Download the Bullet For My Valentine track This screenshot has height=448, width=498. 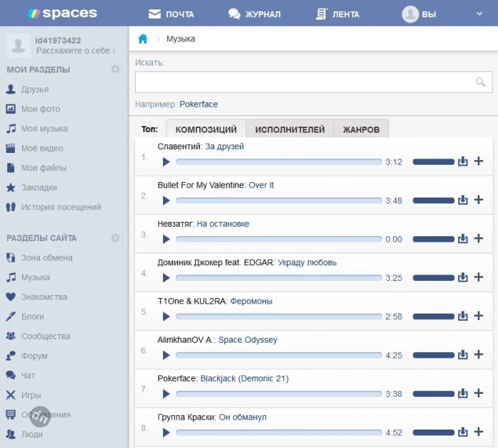click(463, 201)
